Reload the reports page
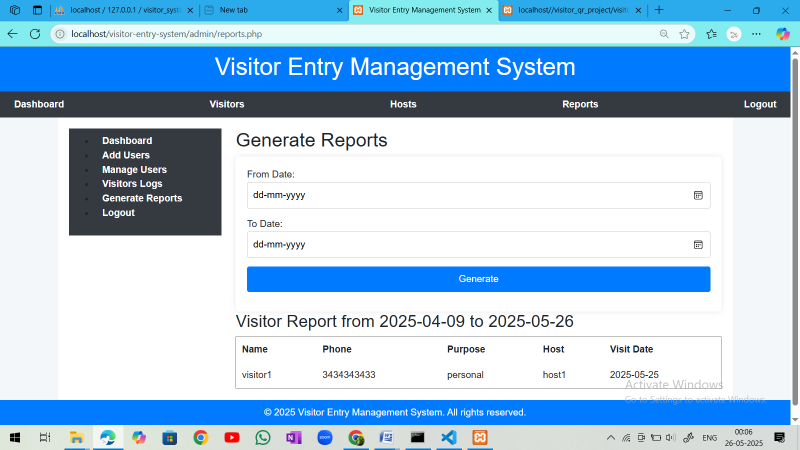Image resolution: width=800 pixels, height=450 pixels. point(35,34)
